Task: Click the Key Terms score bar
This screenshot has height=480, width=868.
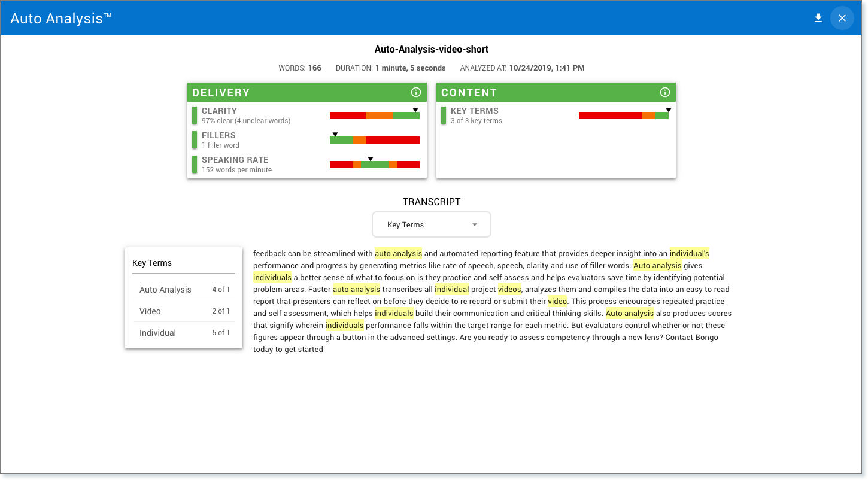Action: pos(623,116)
